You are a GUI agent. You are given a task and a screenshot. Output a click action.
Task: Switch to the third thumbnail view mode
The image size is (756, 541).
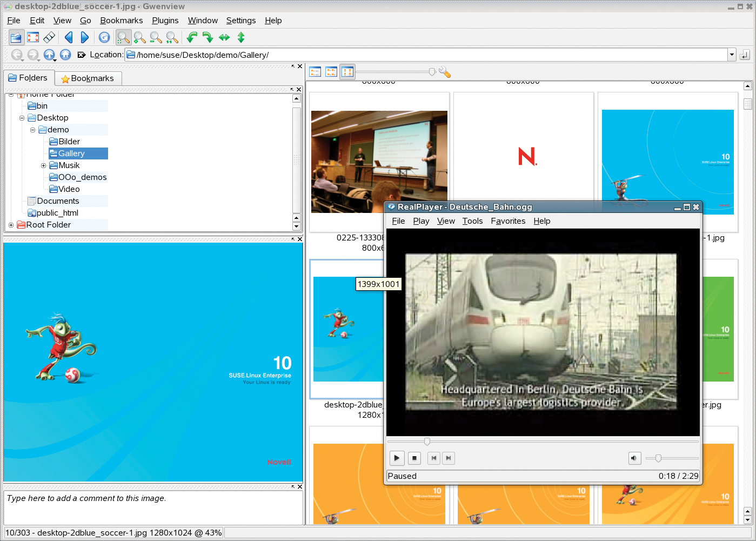tap(347, 72)
